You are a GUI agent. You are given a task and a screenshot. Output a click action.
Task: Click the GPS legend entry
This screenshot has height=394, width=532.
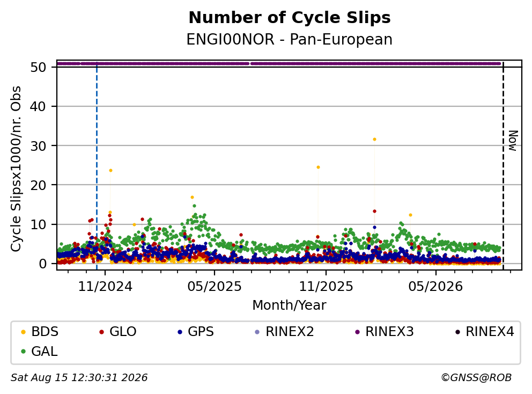[196, 332]
